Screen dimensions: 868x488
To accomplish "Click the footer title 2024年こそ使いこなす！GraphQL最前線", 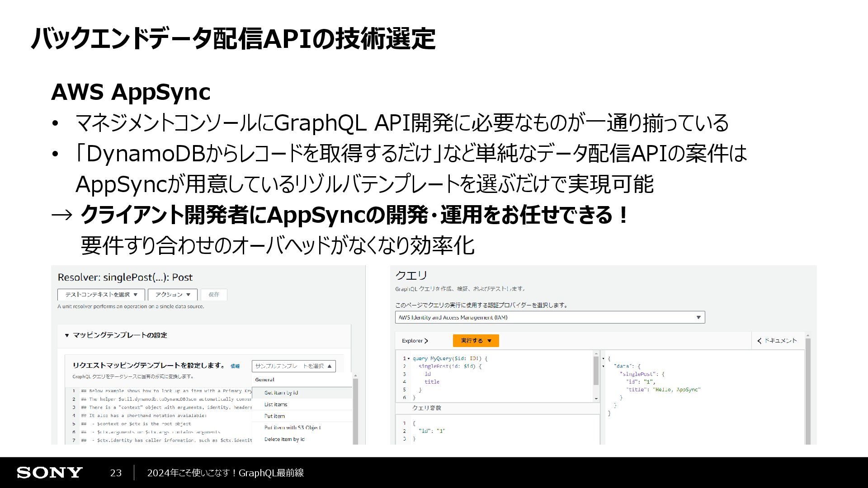I will click(x=226, y=473).
